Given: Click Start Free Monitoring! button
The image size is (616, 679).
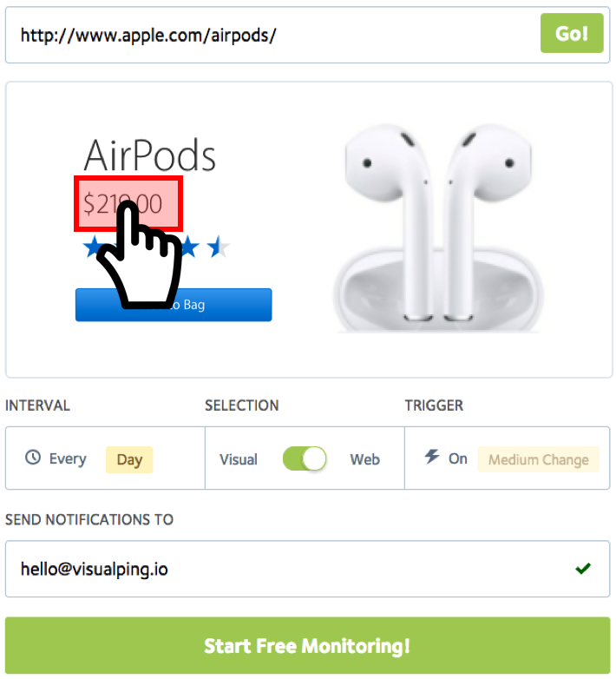Looking at the screenshot, I should pyautogui.click(x=308, y=646).
